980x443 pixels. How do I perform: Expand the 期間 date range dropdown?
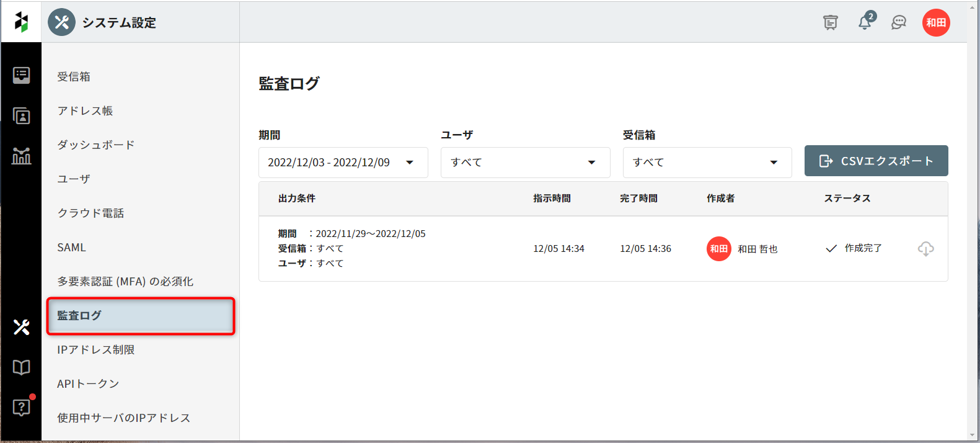tap(343, 163)
